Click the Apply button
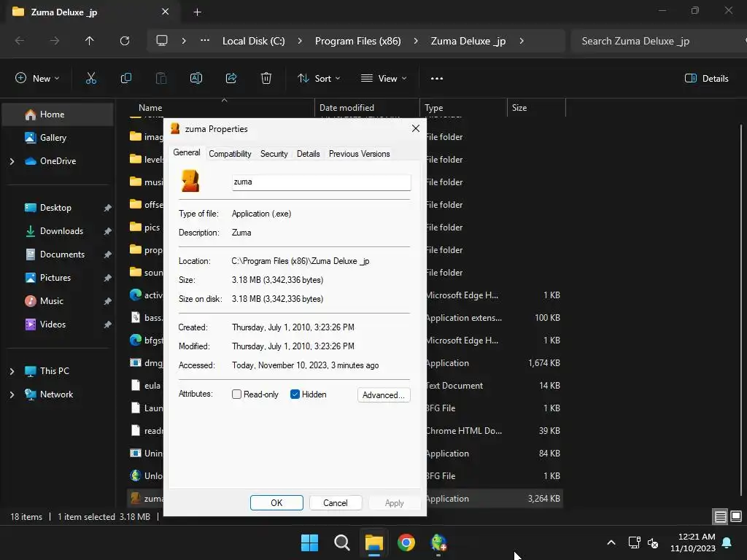747x560 pixels. pyautogui.click(x=394, y=503)
